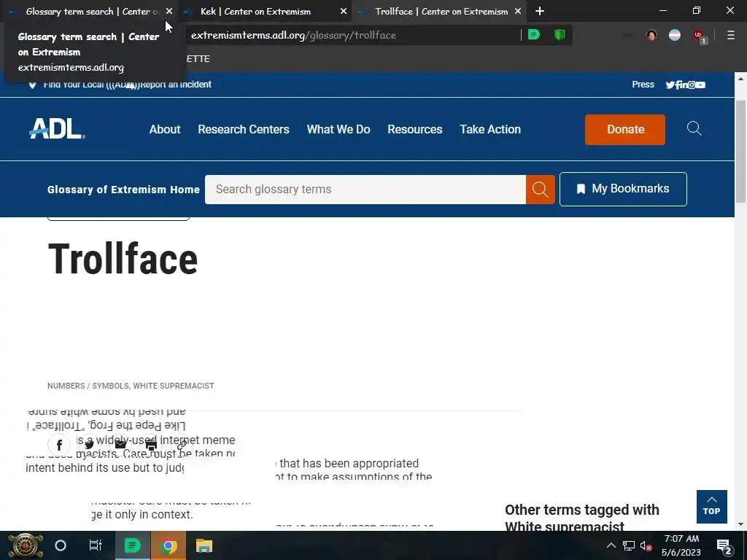Viewport: 747px width, 560px height.
Task: Open the browser hamburger menu
Action: point(730,35)
